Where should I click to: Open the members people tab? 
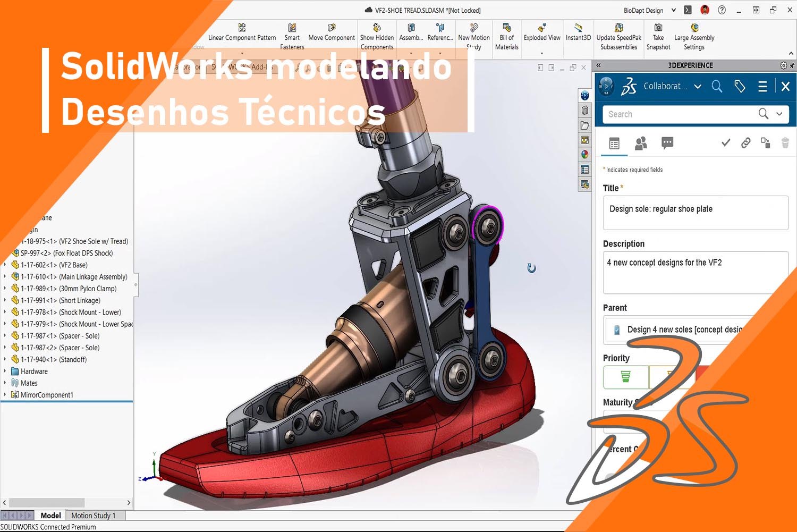641,143
